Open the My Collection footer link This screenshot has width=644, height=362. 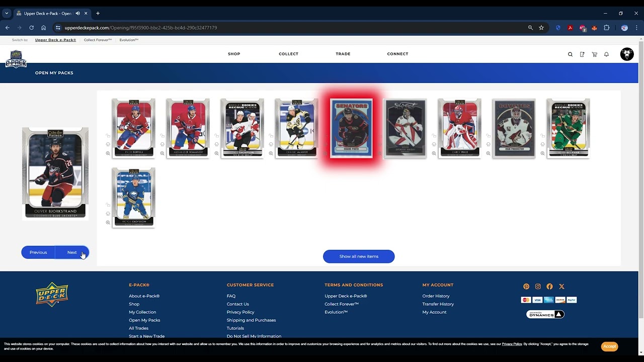(x=142, y=312)
